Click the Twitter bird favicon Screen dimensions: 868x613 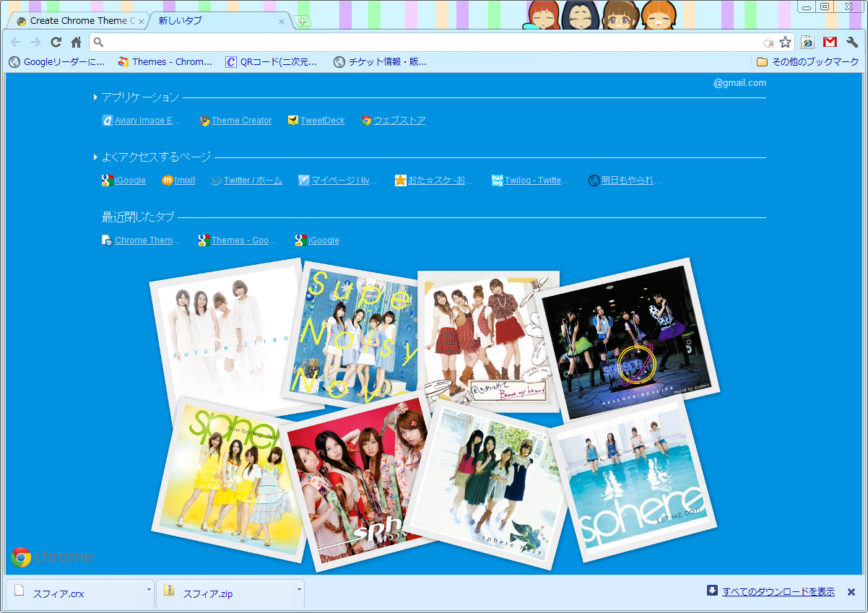click(216, 181)
